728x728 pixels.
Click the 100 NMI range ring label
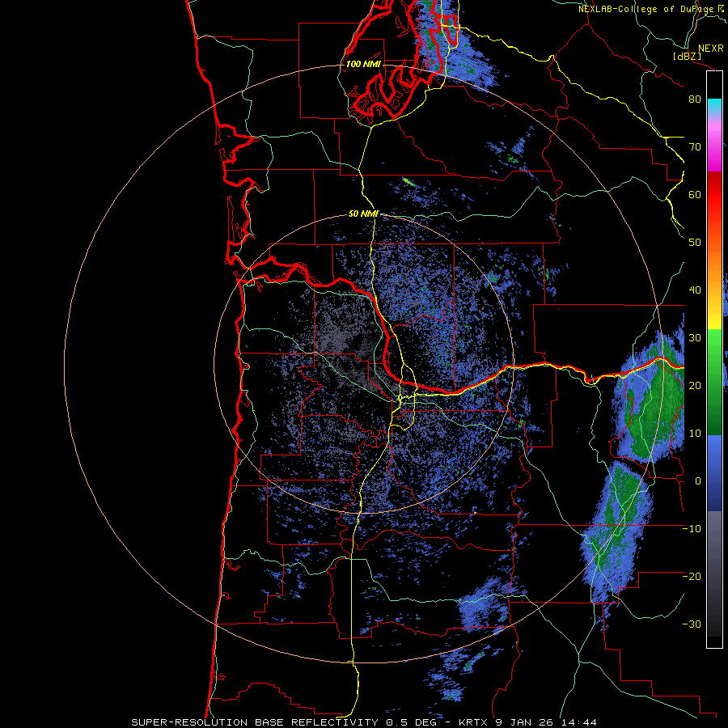[x=362, y=64]
